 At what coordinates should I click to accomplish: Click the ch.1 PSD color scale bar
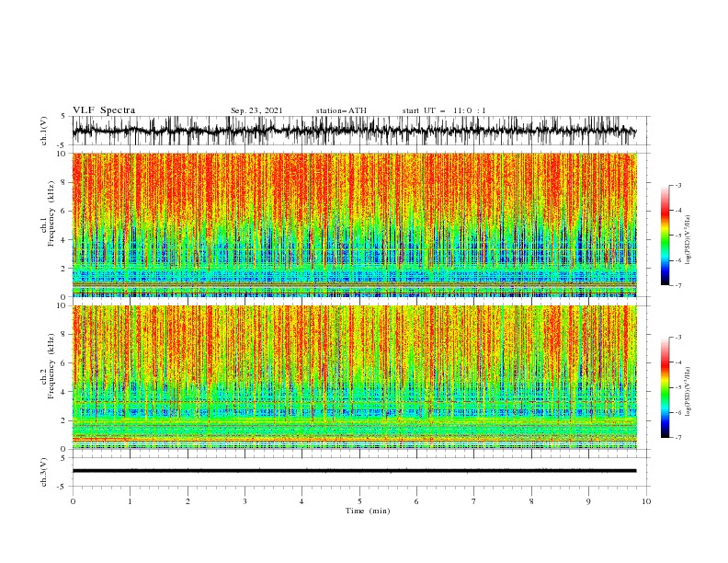tap(665, 236)
